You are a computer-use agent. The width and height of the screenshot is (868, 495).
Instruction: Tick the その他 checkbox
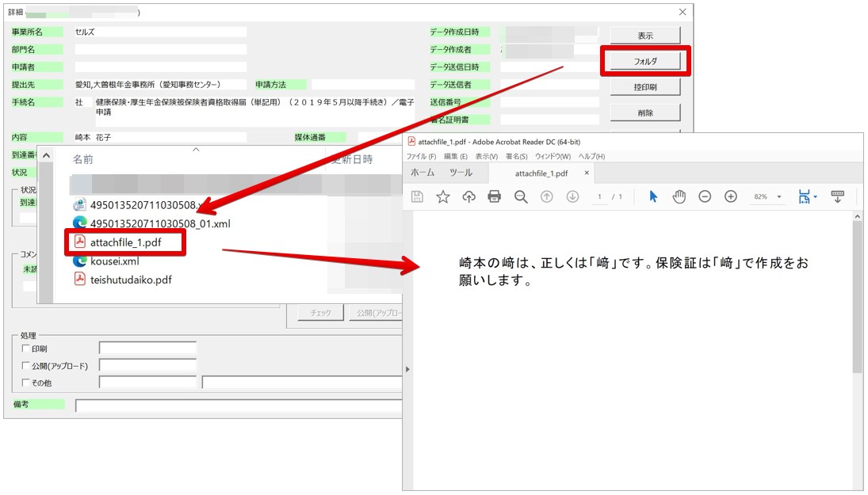click(25, 383)
